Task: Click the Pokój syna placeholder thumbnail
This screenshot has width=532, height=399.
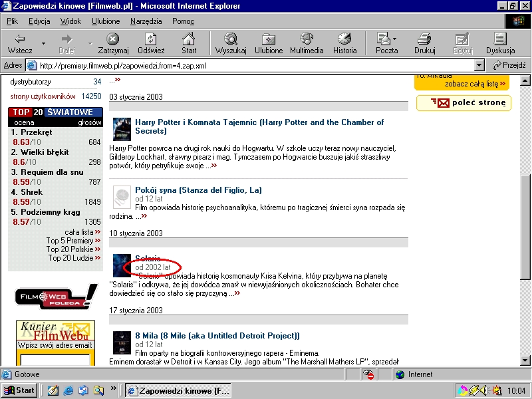Action: point(122,197)
